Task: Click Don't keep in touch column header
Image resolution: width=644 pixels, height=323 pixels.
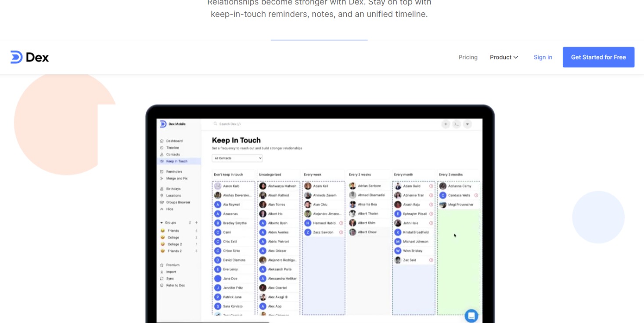Action: (228, 174)
